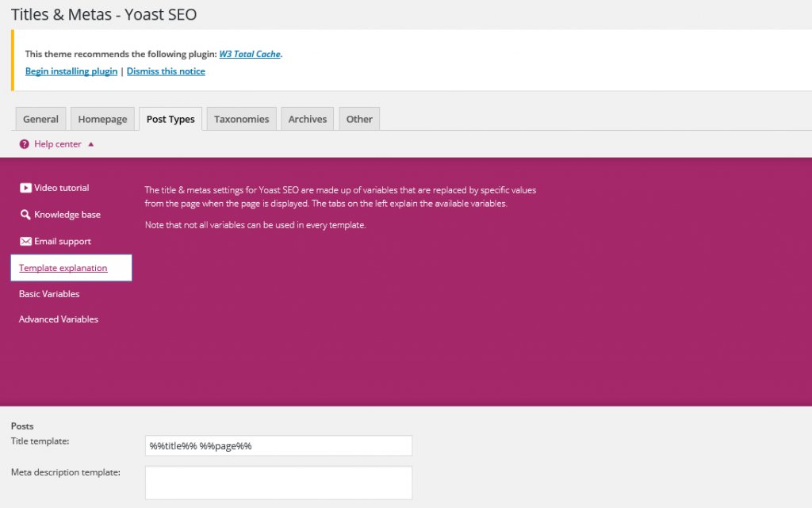The height and width of the screenshot is (508, 812).
Task: Click the 'Title template:' label
Action: [40, 441]
